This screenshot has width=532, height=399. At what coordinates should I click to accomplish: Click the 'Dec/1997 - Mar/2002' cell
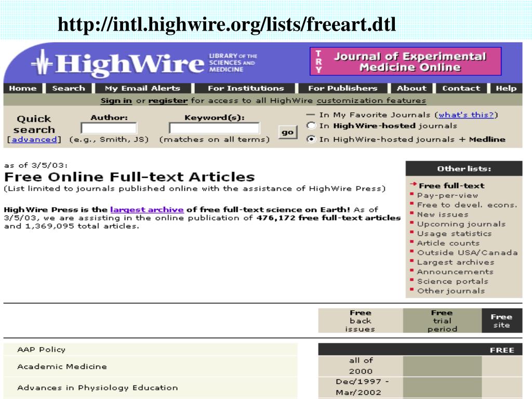point(361,387)
